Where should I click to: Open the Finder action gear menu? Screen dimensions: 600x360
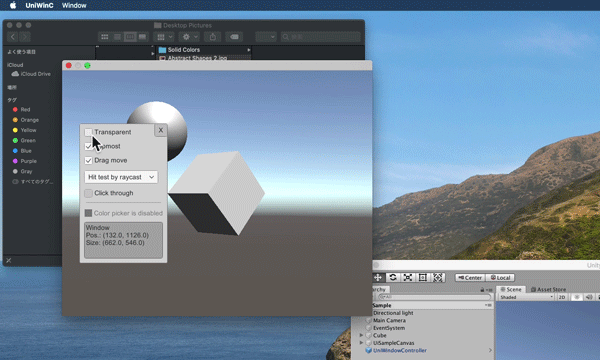(190, 37)
